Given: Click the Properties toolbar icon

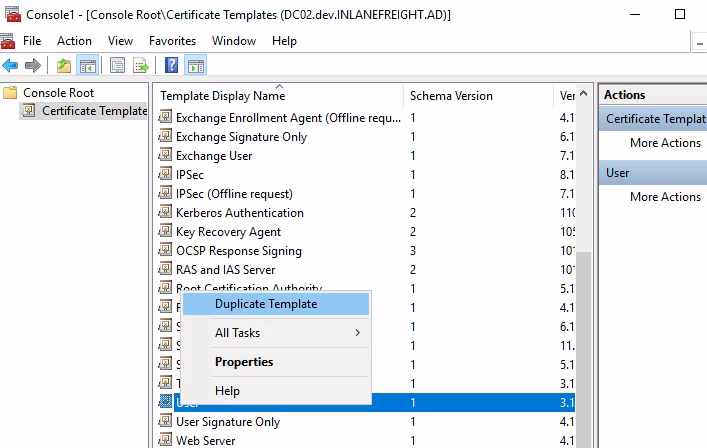Looking at the screenshot, I should [x=118, y=65].
